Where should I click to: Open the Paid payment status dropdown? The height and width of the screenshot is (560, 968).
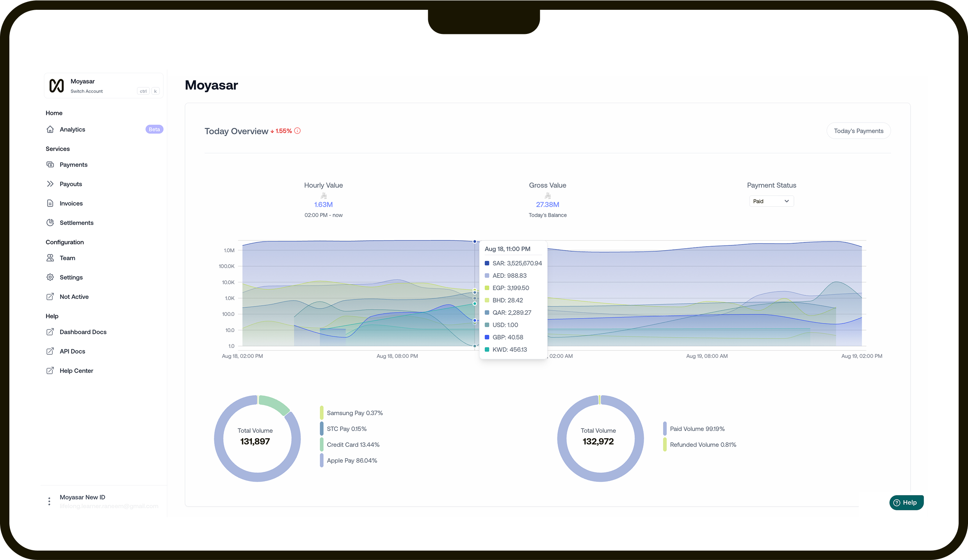click(x=771, y=201)
